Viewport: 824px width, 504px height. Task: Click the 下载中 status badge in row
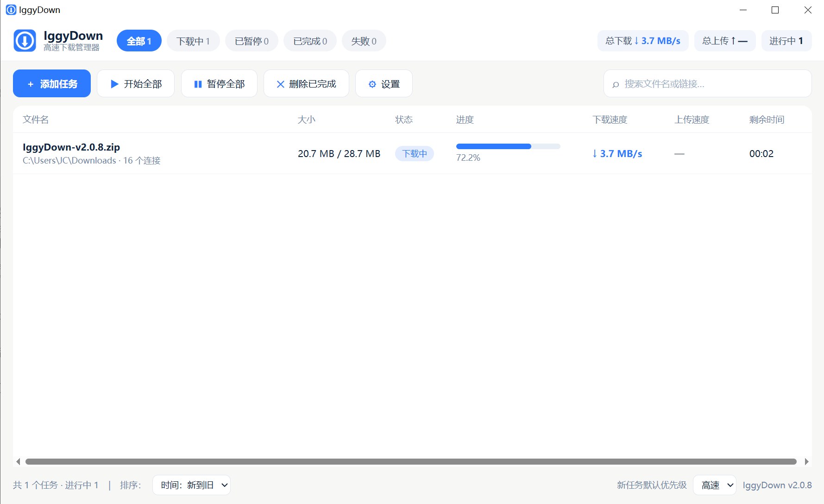415,153
